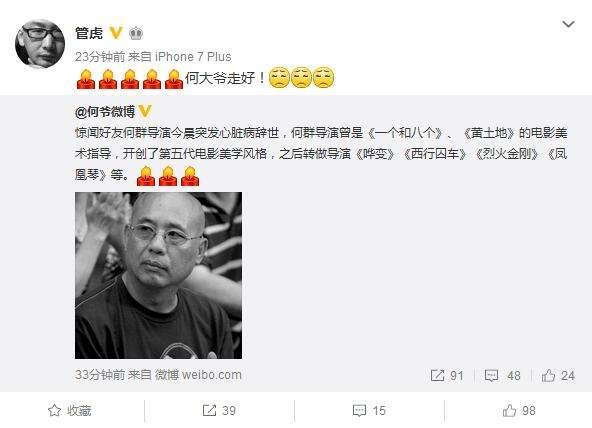Click the original post's repost icon with 91
Screen dimensions: 592x428
tap(447, 375)
